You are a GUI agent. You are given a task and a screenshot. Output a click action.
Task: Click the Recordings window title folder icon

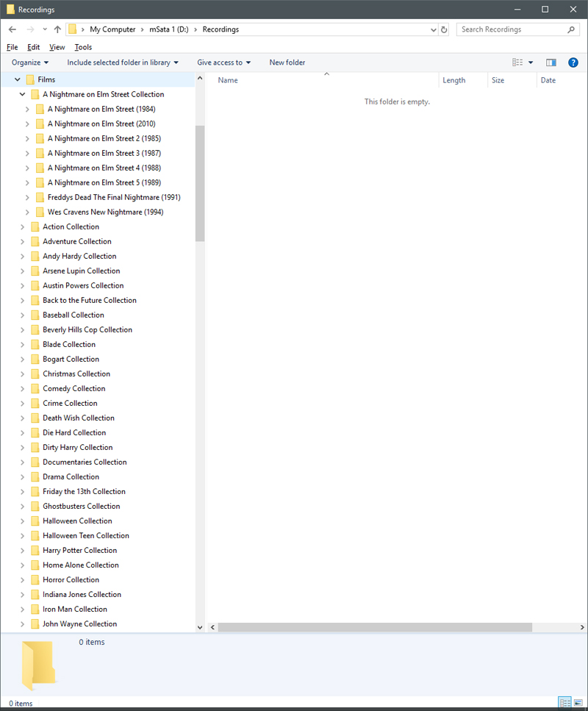pos(10,10)
